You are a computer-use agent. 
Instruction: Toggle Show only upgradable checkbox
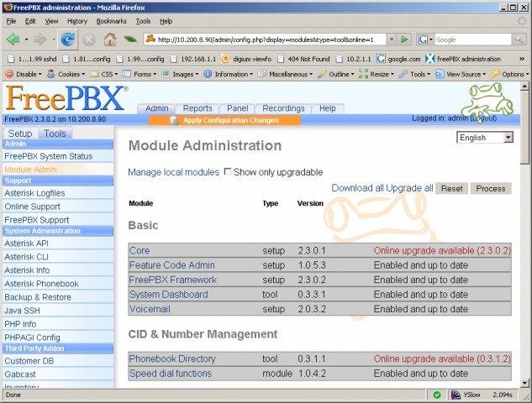pos(227,171)
